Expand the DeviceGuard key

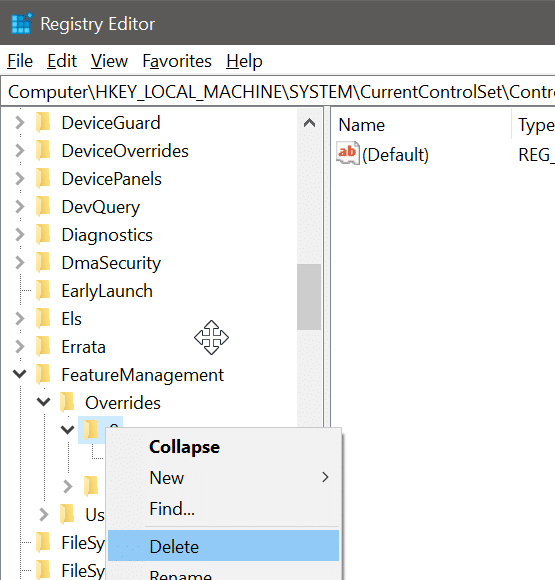[20, 123]
